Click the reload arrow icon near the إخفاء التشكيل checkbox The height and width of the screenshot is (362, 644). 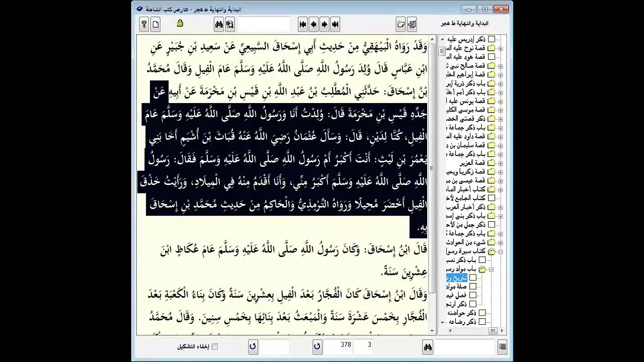coord(253,346)
